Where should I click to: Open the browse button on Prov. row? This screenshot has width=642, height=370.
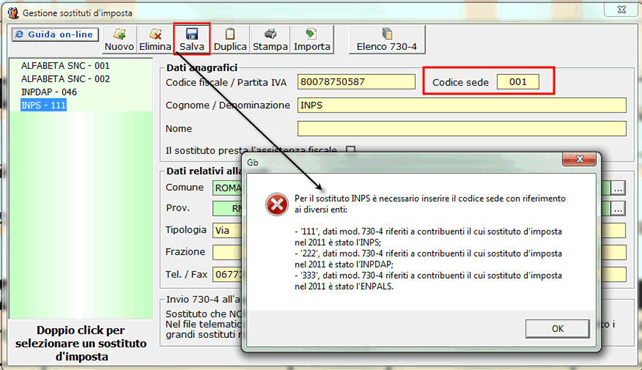[618, 208]
